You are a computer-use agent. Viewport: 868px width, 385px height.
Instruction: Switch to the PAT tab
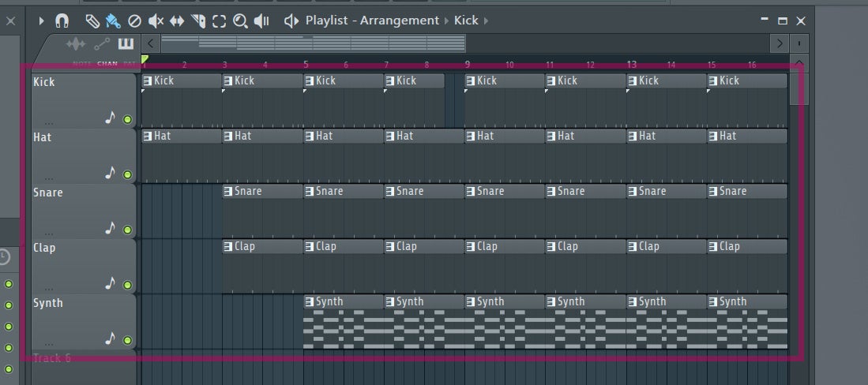click(129, 64)
